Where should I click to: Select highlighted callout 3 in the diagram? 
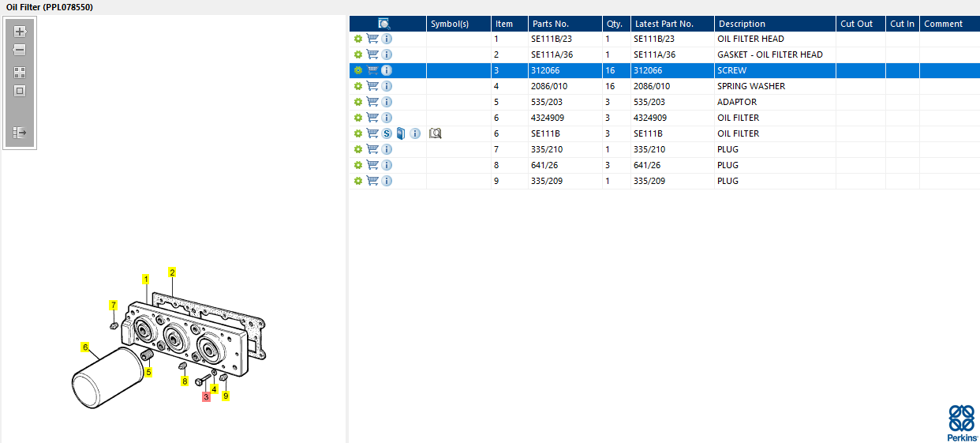(207, 396)
